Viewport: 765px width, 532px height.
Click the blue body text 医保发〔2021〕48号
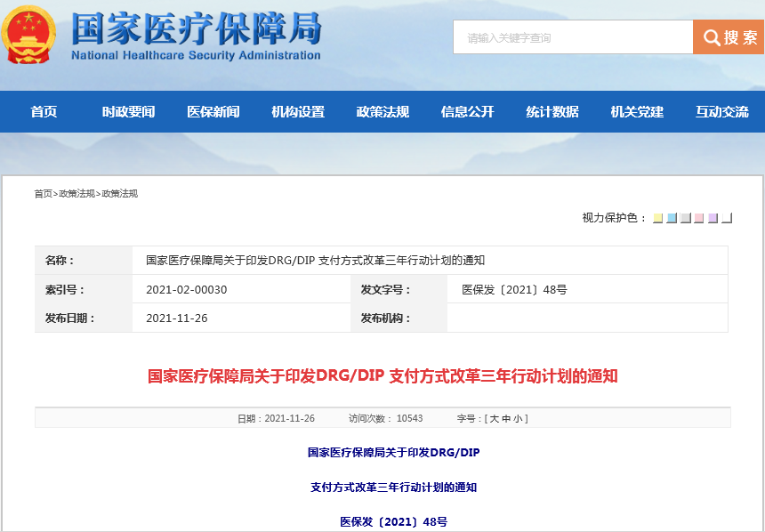pos(394,521)
